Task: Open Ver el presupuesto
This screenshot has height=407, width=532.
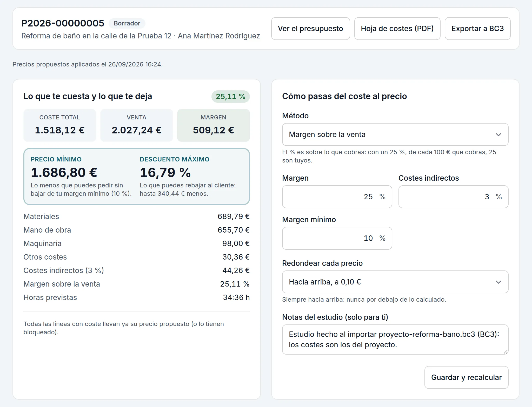Action: [x=310, y=29]
